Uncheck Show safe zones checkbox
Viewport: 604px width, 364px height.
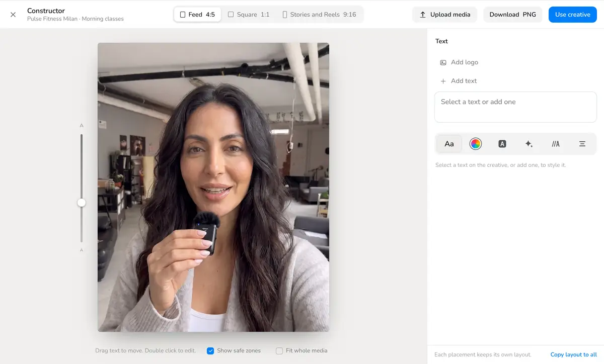tap(210, 351)
